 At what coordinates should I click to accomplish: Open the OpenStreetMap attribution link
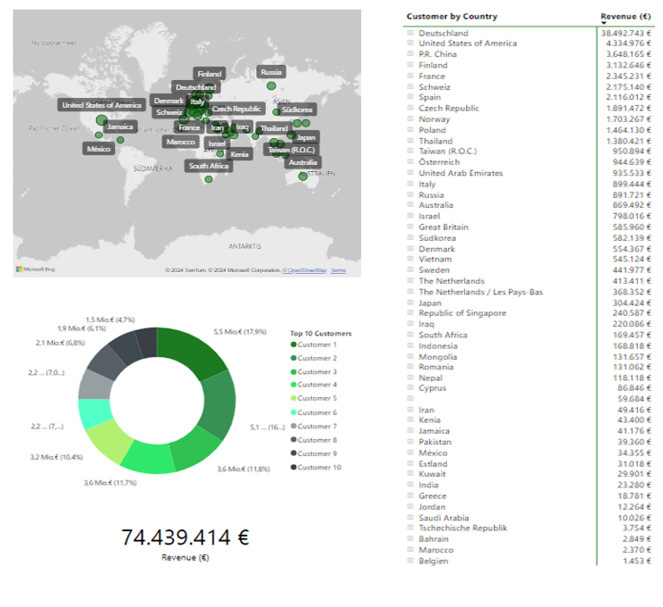click(305, 270)
